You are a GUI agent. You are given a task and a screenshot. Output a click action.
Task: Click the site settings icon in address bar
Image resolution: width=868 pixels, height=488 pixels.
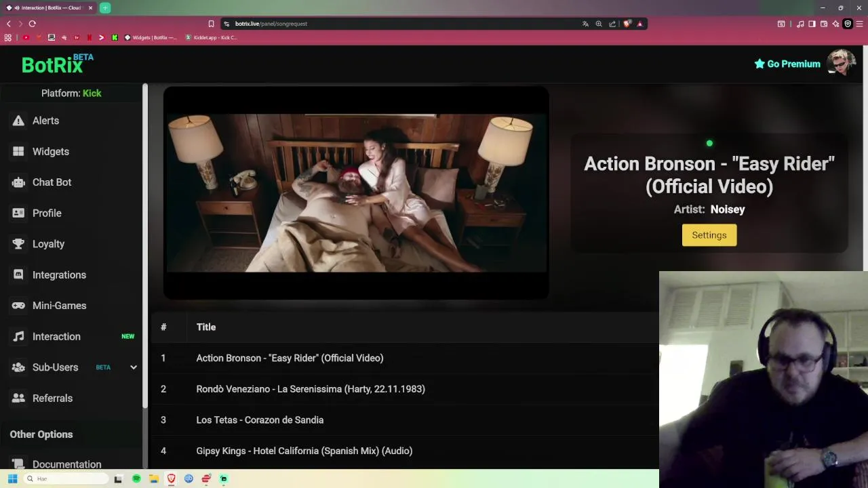[x=226, y=24]
